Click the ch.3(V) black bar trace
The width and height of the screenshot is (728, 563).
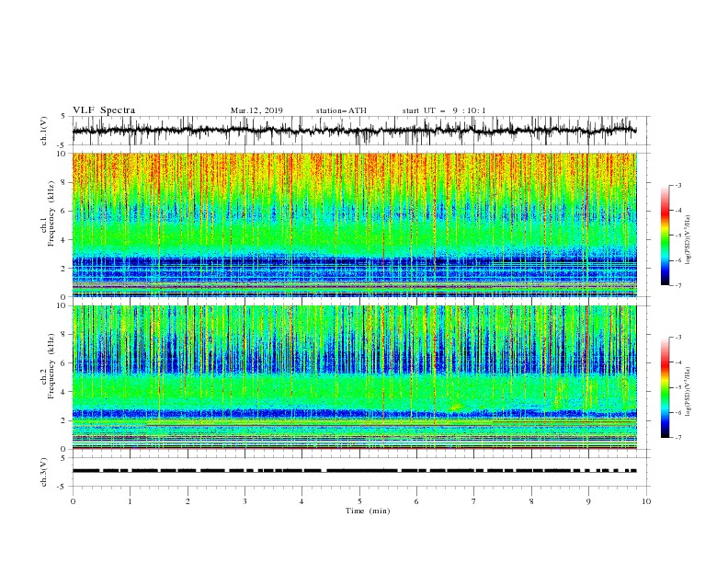(354, 471)
